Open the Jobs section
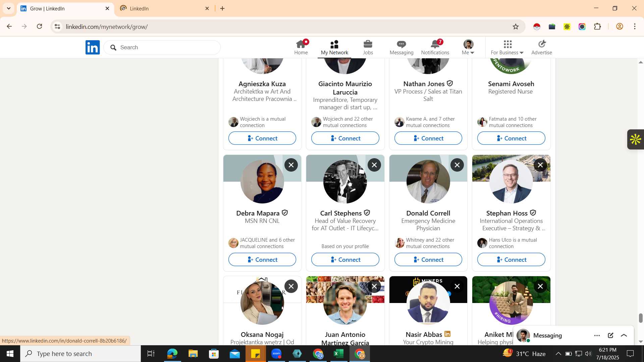 point(368,47)
